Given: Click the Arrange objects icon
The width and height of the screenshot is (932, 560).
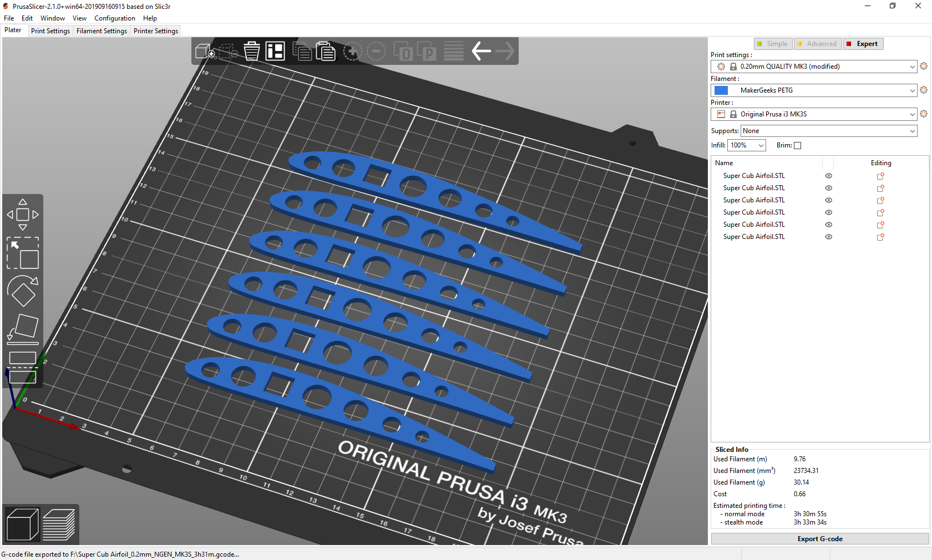Looking at the screenshot, I should tap(275, 51).
